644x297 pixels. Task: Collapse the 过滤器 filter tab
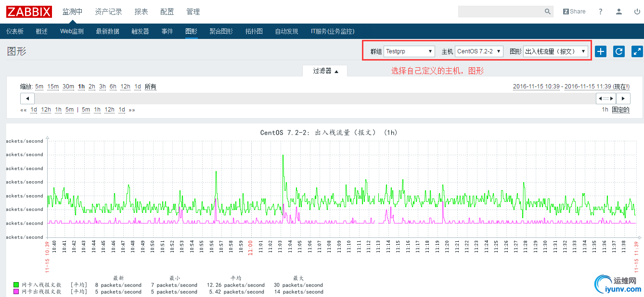coord(325,71)
